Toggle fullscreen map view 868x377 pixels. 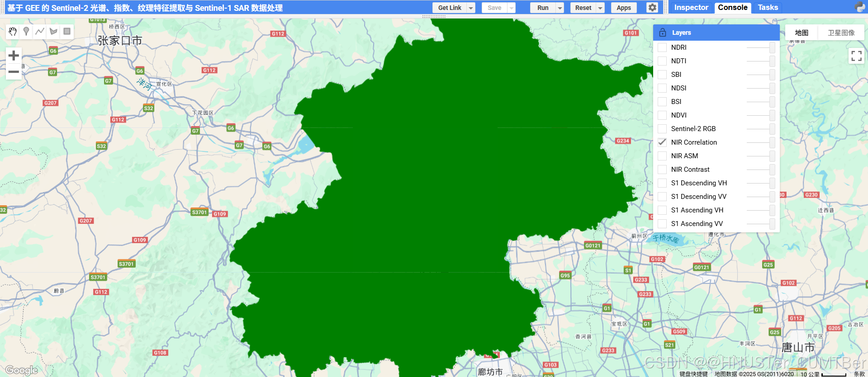[x=856, y=56]
